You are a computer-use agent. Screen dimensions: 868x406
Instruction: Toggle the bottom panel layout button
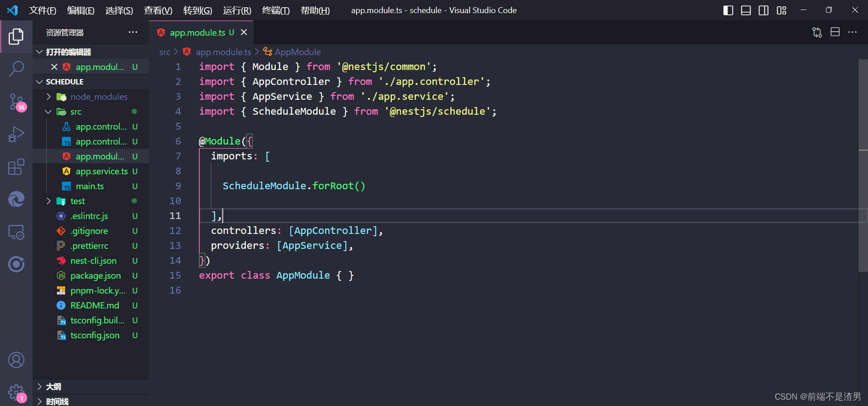[x=746, y=10]
